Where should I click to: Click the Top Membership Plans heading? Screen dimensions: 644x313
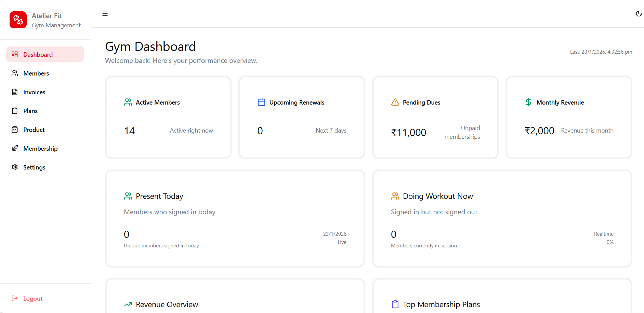[x=441, y=304]
